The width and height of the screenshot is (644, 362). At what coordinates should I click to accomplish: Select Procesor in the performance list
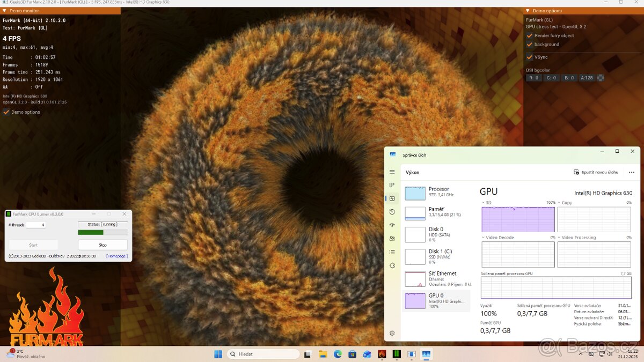coord(437,192)
